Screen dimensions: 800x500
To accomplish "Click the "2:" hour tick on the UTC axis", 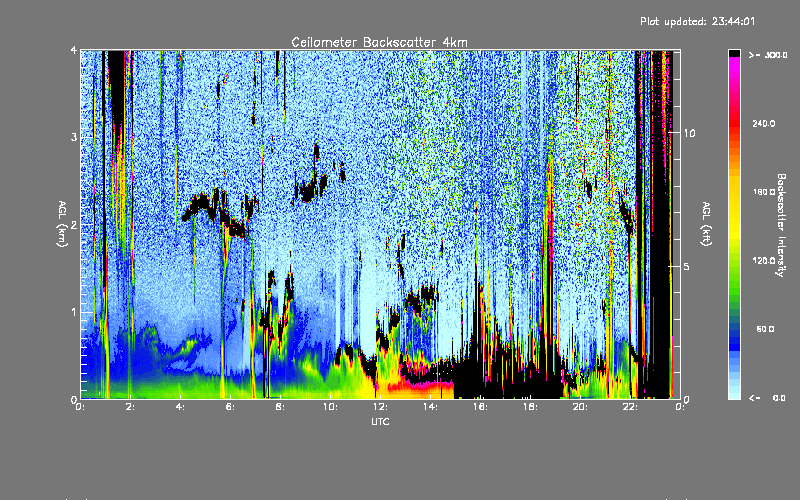I will pyautogui.click(x=131, y=407).
